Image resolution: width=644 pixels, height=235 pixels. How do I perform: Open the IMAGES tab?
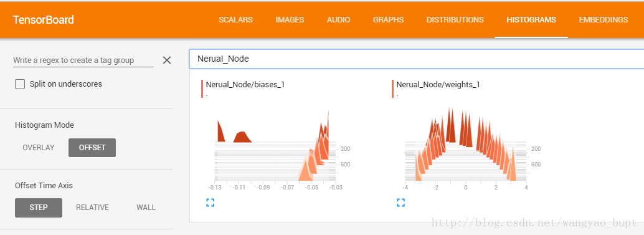[x=290, y=20]
